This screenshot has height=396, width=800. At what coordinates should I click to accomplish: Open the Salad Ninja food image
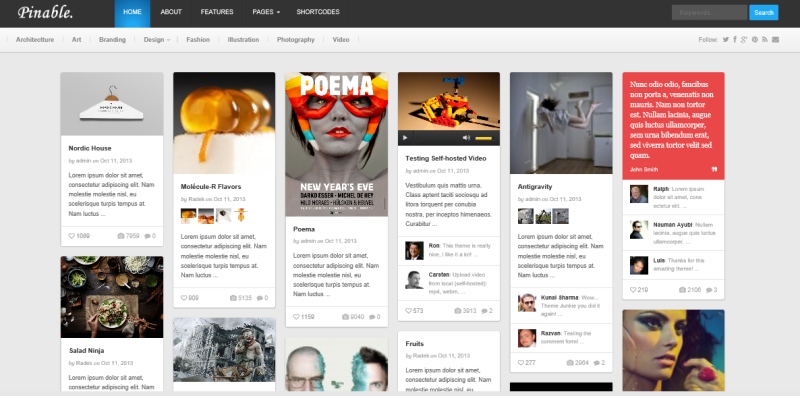coord(112,297)
